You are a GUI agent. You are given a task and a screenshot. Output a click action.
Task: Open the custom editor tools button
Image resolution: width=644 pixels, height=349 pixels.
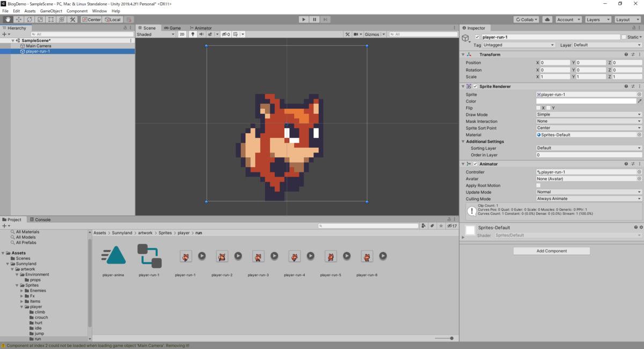tap(72, 19)
